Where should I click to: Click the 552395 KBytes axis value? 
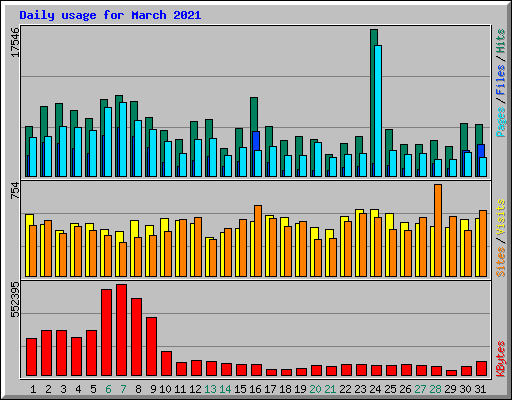pyautogui.click(x=15, y=300)
